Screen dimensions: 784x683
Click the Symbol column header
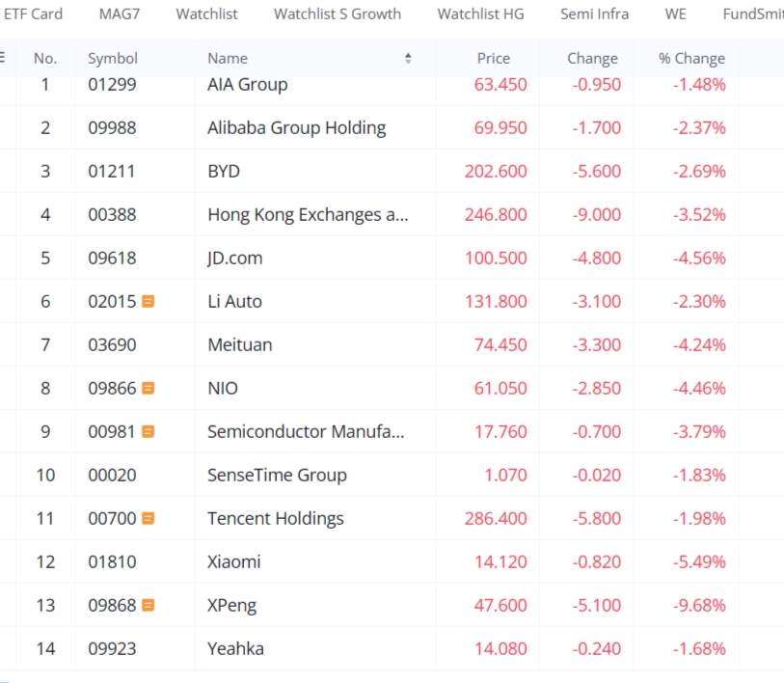coord(113,58)
